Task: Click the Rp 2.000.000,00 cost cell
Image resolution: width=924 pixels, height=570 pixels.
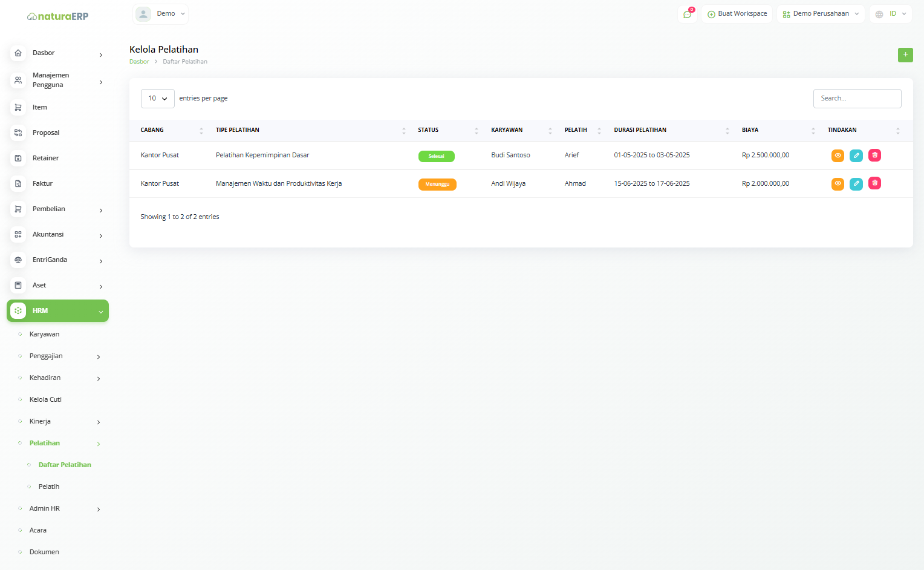Action: pos(766,184)
